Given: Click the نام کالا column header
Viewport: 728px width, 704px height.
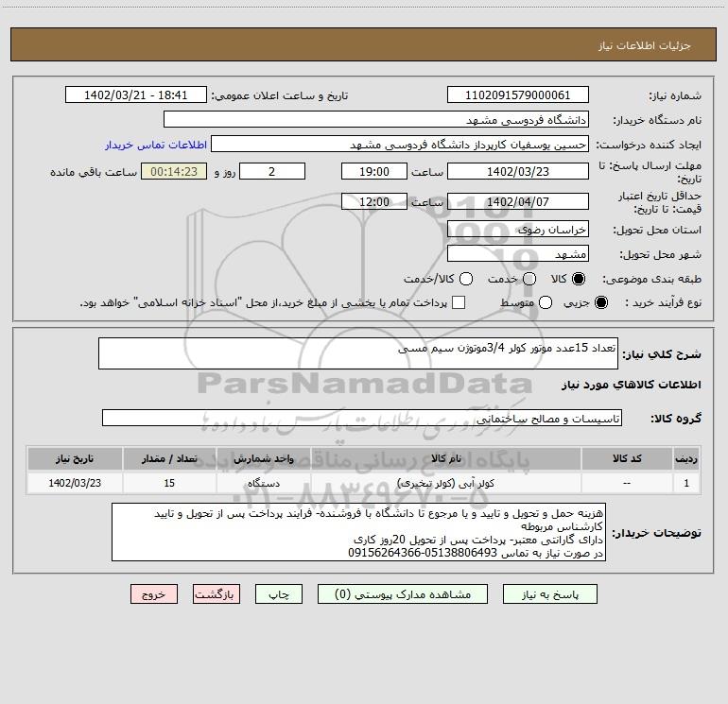Looking at the screenshot, I should pos(445,458).
